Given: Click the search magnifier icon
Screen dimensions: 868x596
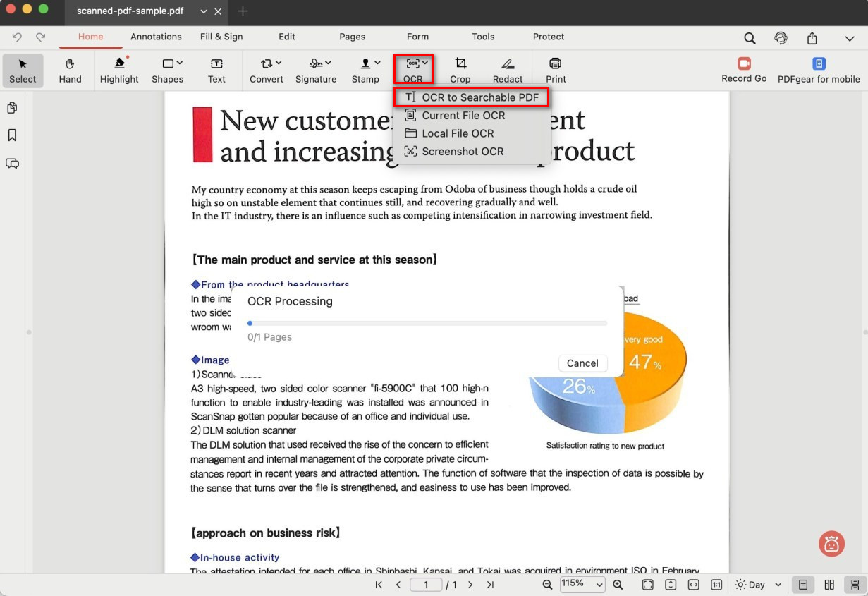Looking at the screenshot, I should click(750, 38).
